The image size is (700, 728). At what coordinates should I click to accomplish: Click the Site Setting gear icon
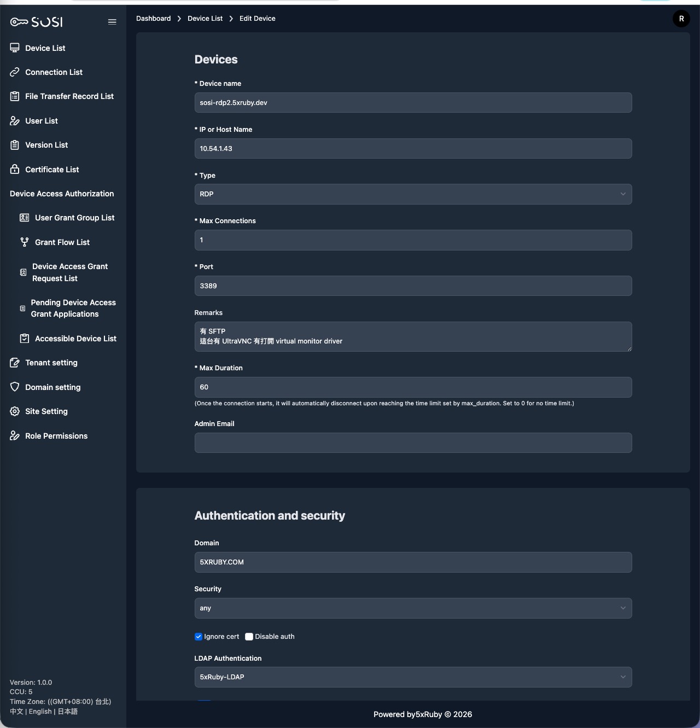(15, 411)
